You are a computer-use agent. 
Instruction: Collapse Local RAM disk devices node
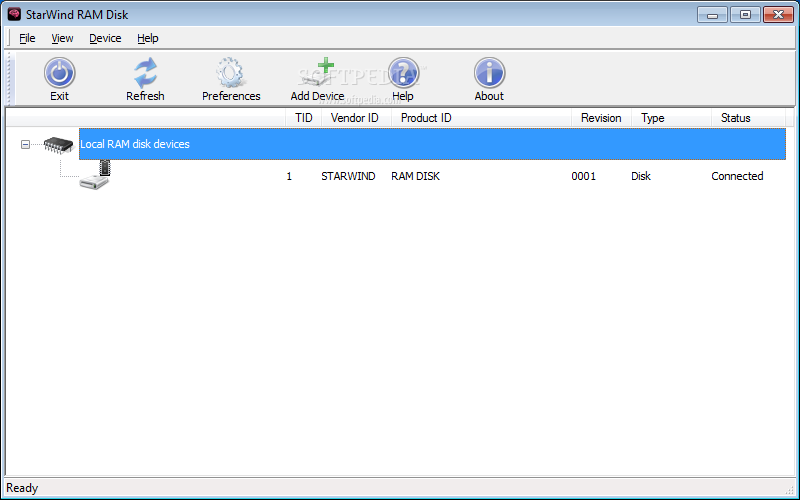pyautogui.click(x=25, y=145)
